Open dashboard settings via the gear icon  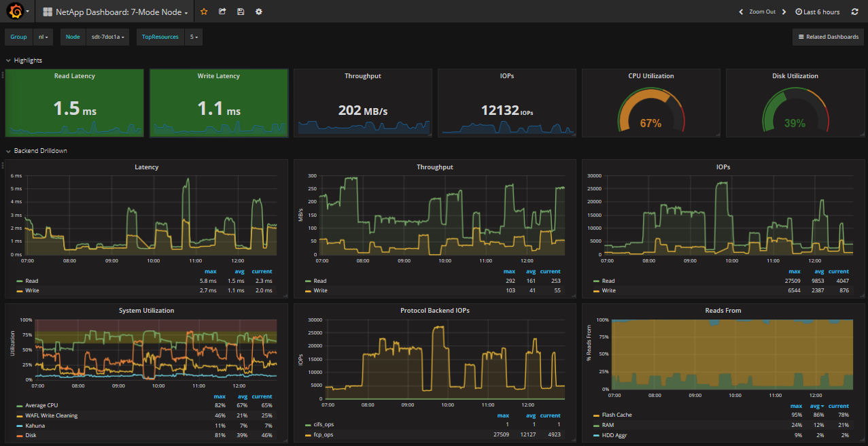(258, 12)
